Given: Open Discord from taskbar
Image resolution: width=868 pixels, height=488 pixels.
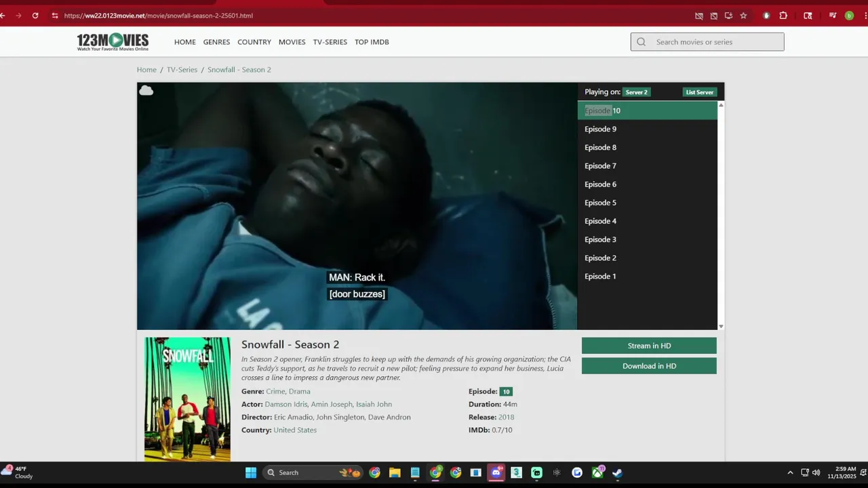Looking at the screenshot, I should 496,472.
